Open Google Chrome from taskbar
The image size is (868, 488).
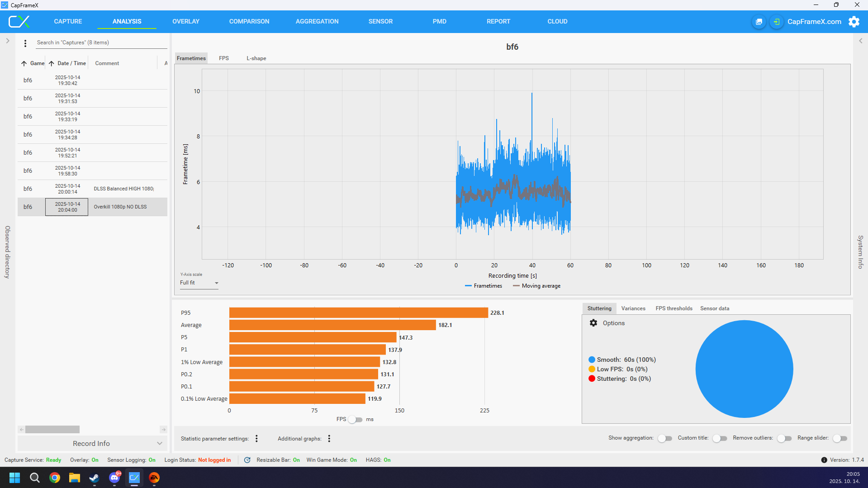click(55, 478)
